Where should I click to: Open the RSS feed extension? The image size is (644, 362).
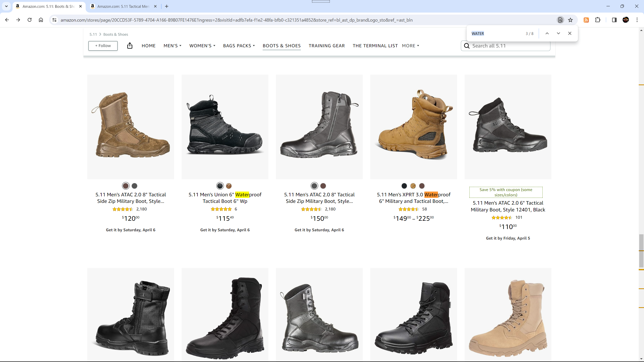click(x=586, y=20)
